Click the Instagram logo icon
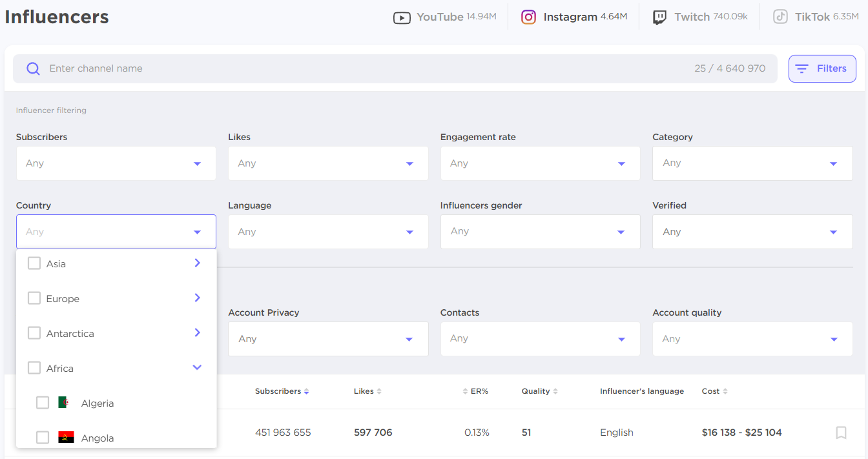The width and height of the screenshot is (868, 459). [528, 17]
